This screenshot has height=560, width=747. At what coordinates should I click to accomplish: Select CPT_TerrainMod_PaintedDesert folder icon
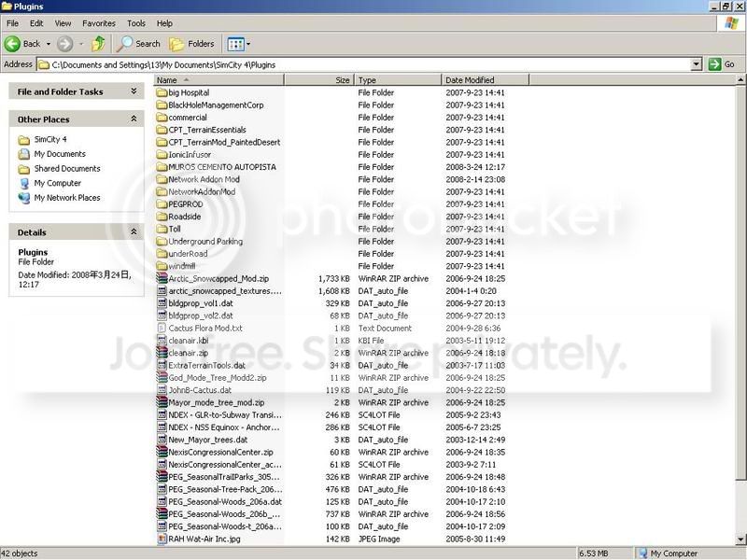(x=162, y=142)
